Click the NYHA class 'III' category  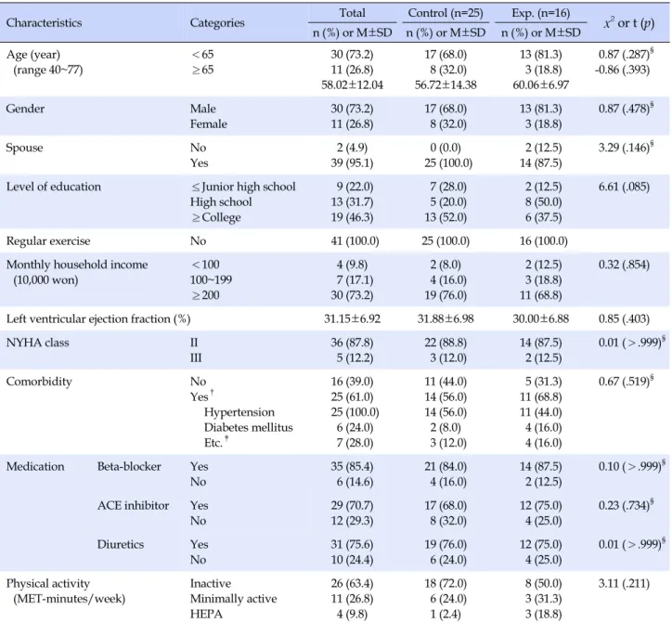click(196, 358)
